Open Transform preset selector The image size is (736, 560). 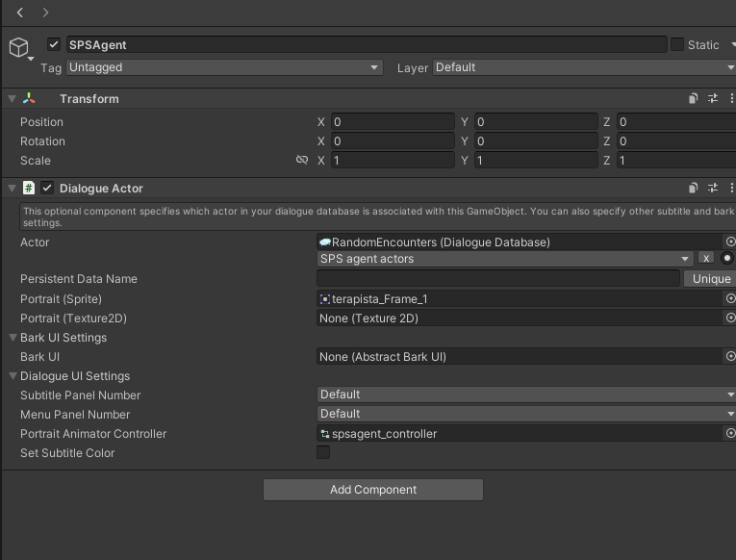[x=713, y=98]
